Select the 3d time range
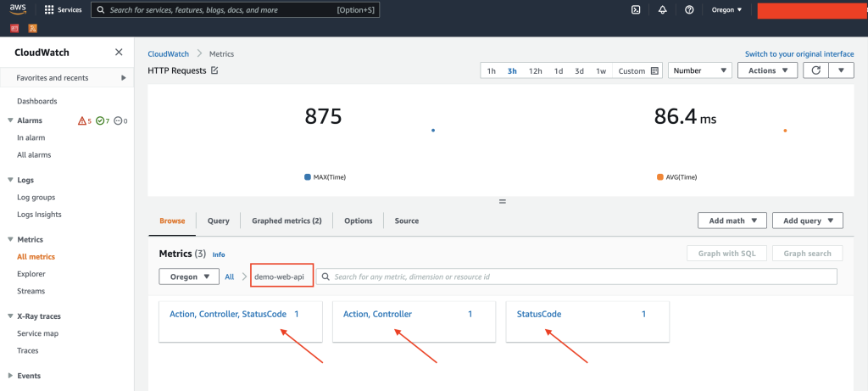 [x=579, y=71]
